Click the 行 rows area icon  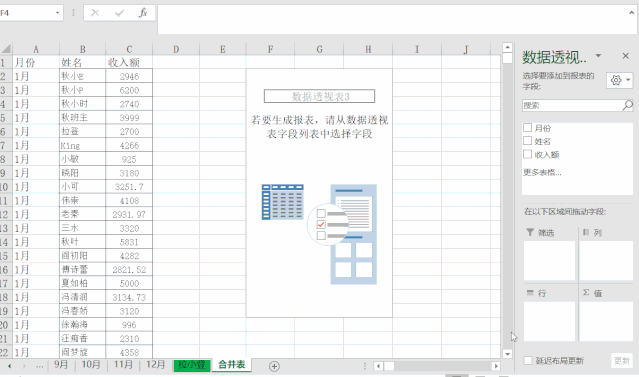point(530,293)
